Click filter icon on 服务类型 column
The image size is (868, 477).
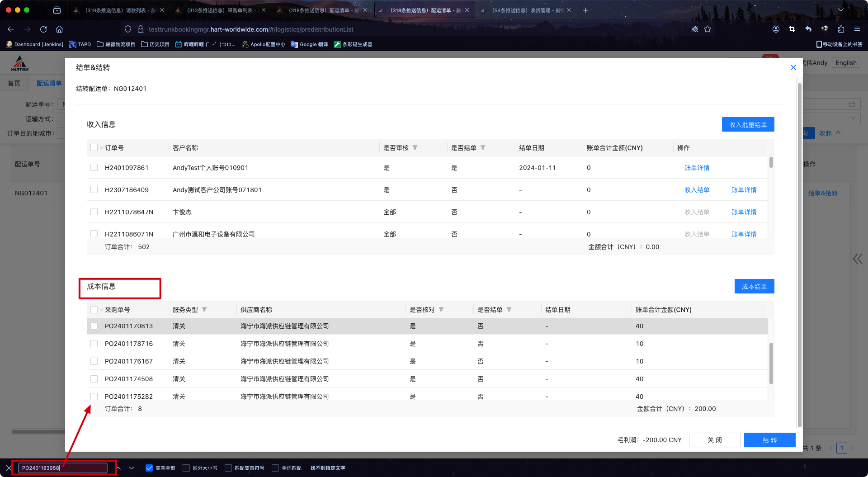(x=204, y=310)
